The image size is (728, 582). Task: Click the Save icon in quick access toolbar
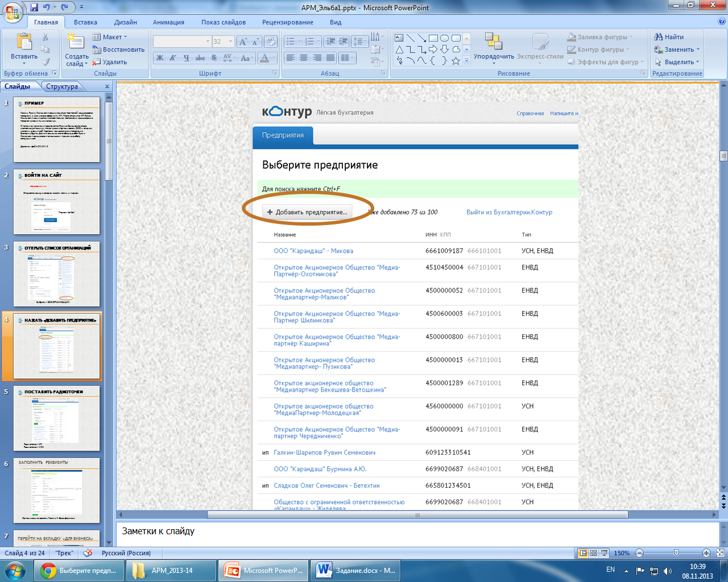(x=34, y=7)
